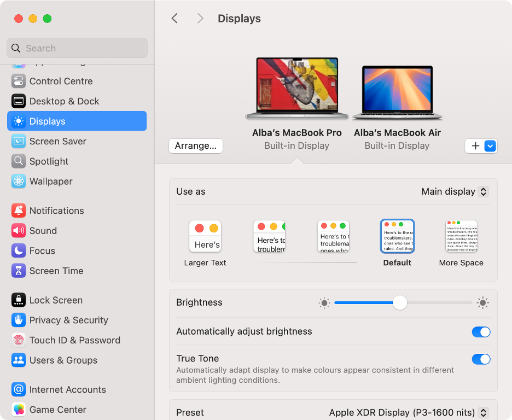
Task: Switch to Alba's MacBook Air display
Action: (397, 90)
